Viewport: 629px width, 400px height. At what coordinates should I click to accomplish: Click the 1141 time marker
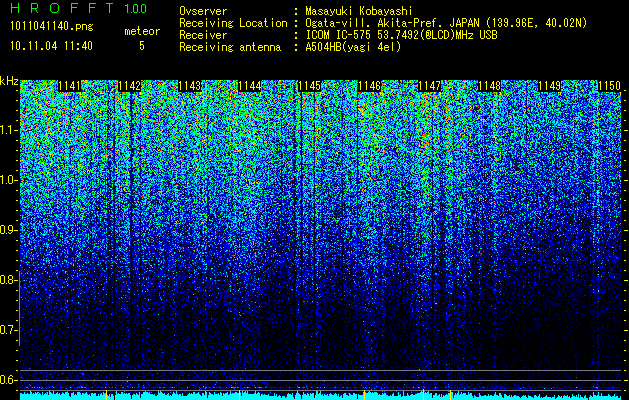[69, 86]
